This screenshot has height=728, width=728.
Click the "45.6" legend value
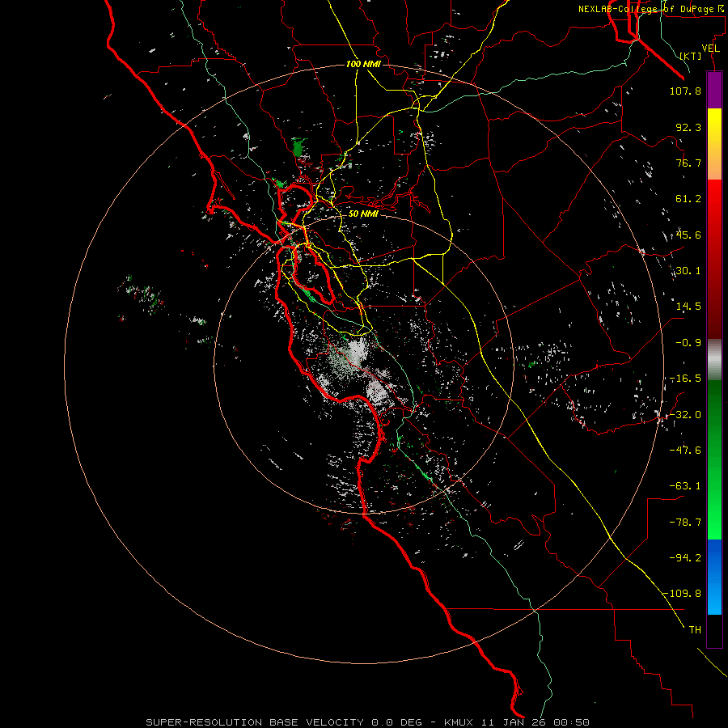point(688,235)
